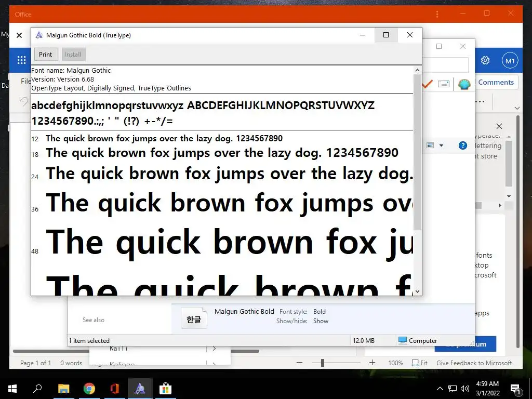Click Word zoom in plus button
532x399 pixels.
[x=372, y=363]
